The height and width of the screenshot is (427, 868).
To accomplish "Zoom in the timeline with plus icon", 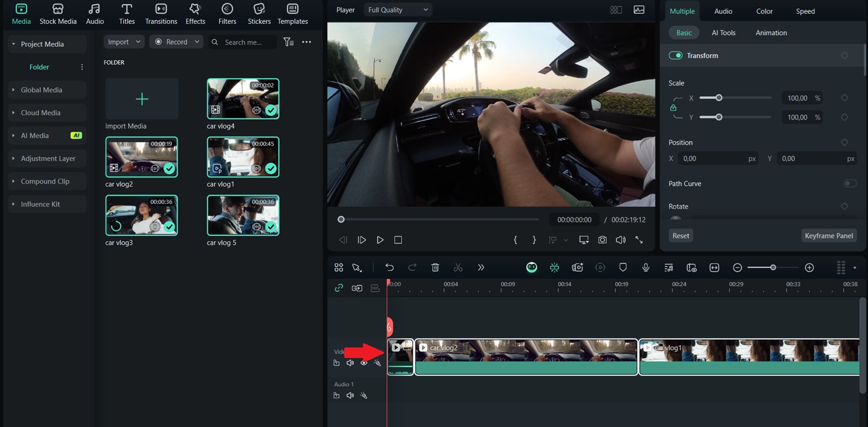I will 809,267.
